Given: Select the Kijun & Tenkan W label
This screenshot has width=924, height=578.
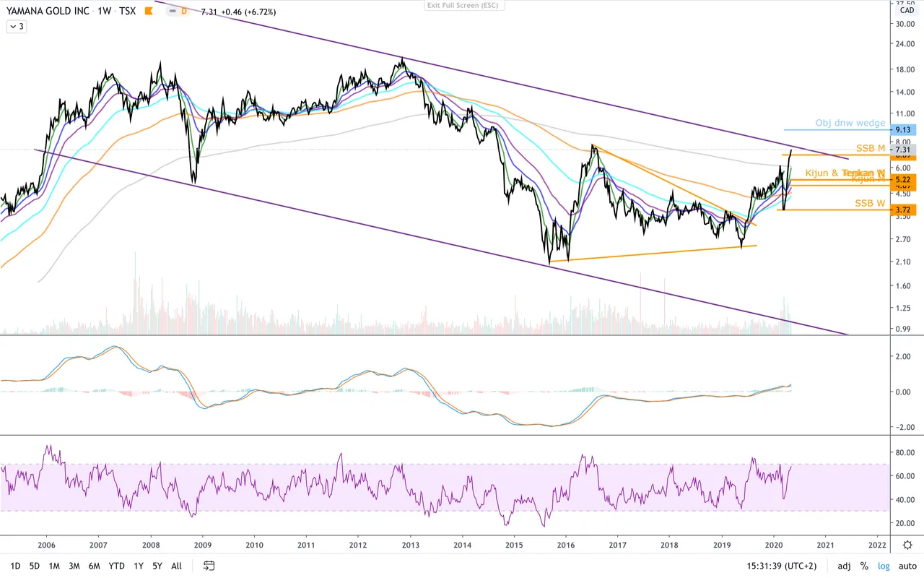Looking at the screenshot, I should 845,173.
